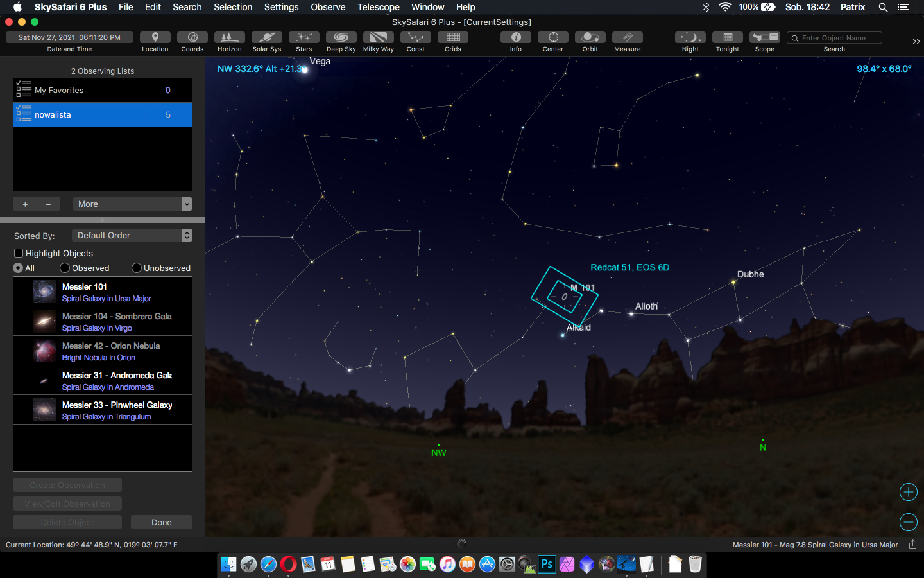Open Tonight's best list icon
This screenshot has width=924, height=578.
coord(728,37)
